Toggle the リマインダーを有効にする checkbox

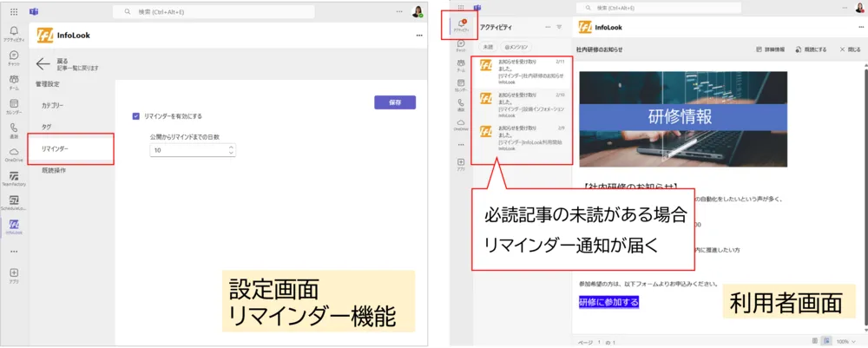[136, 115]
